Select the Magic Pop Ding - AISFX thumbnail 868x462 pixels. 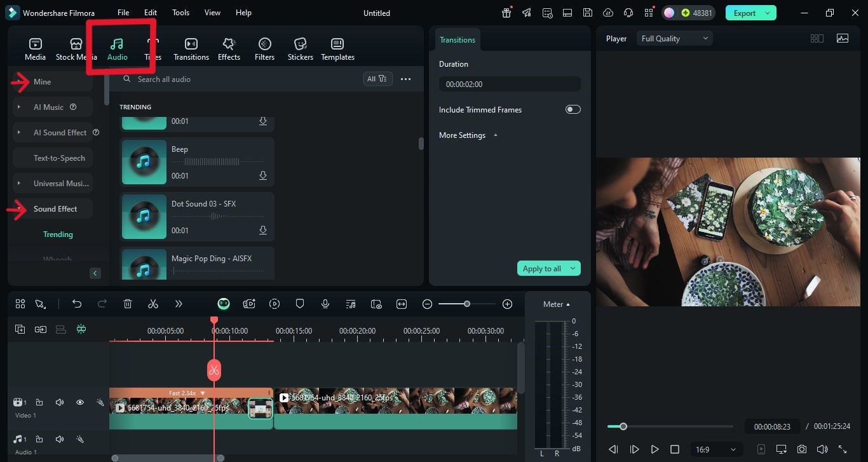(144, 264)
